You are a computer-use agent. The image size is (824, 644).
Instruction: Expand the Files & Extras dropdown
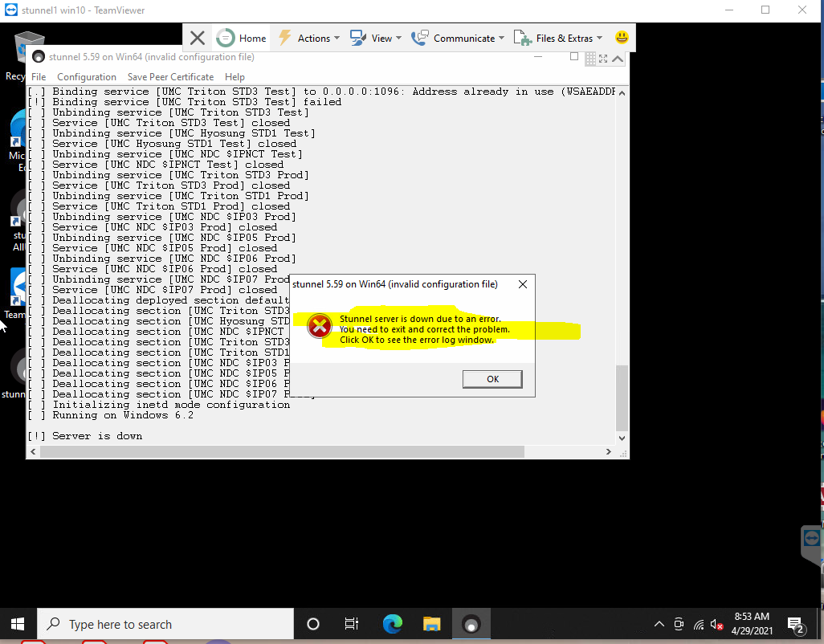[558, 38]
